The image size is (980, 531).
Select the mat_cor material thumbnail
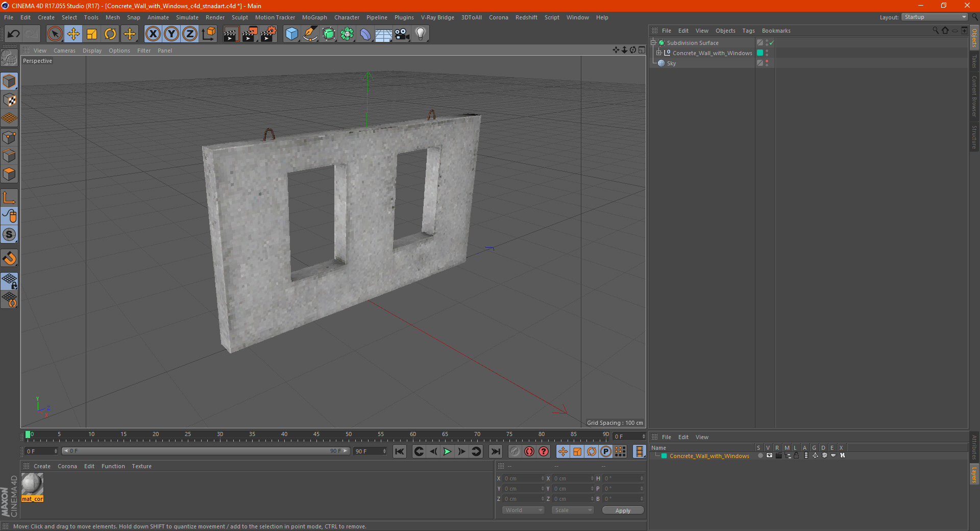coord(32,484)
